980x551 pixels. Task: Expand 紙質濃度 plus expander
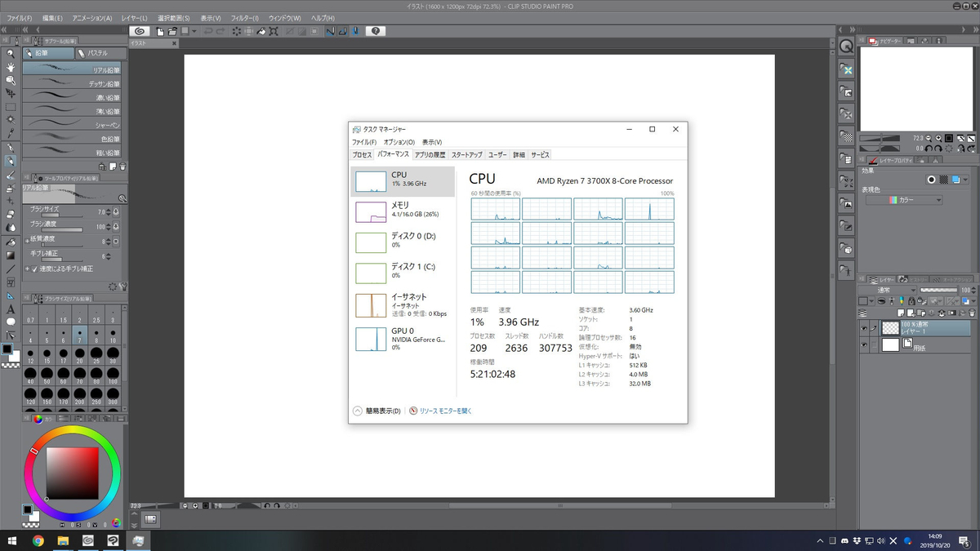pos(27,240)
